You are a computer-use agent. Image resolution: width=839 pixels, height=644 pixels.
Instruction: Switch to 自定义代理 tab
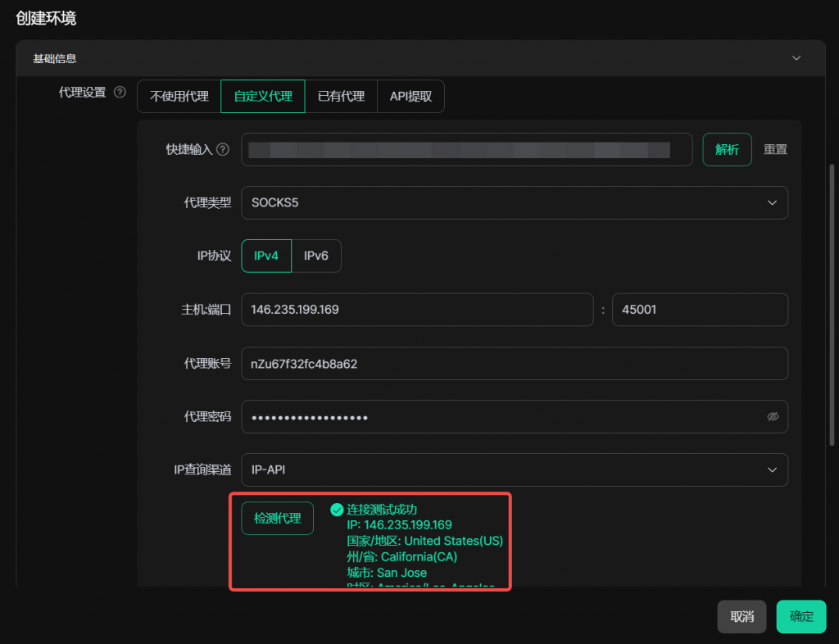pyautogui.click(x=263, y=96)
